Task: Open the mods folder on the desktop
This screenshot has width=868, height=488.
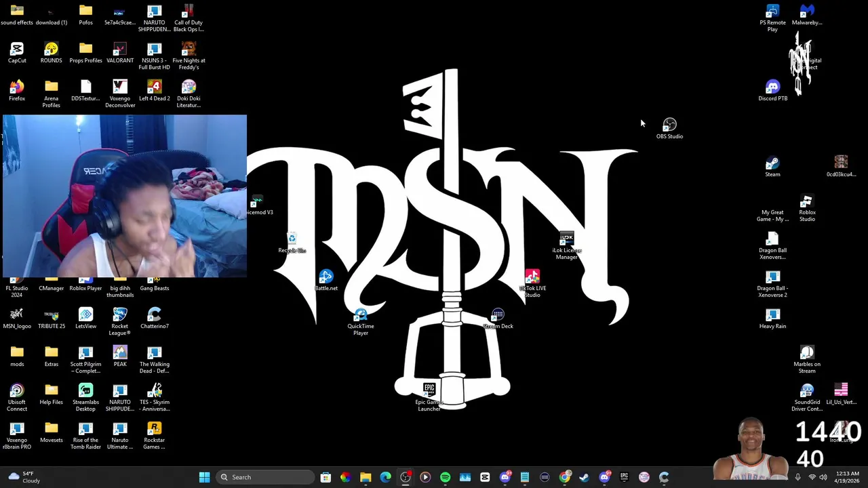Action: (17, 356)
